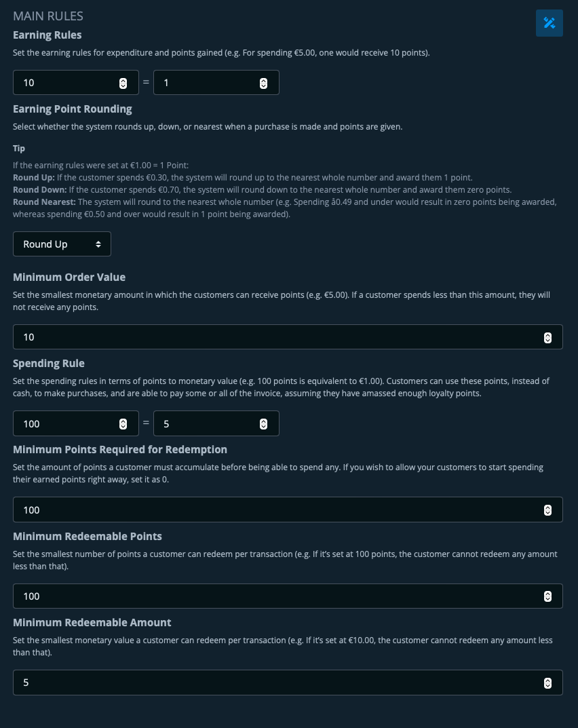Decrement the Spending Rule monetary value stepper
This screenshot has width=578, height=728.
(x=263, y=427)
